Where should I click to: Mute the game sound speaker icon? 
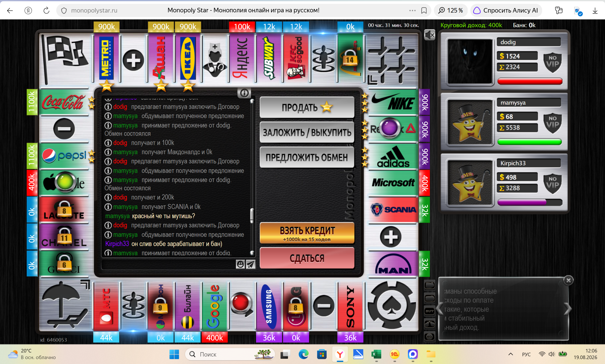click(429, 36)
